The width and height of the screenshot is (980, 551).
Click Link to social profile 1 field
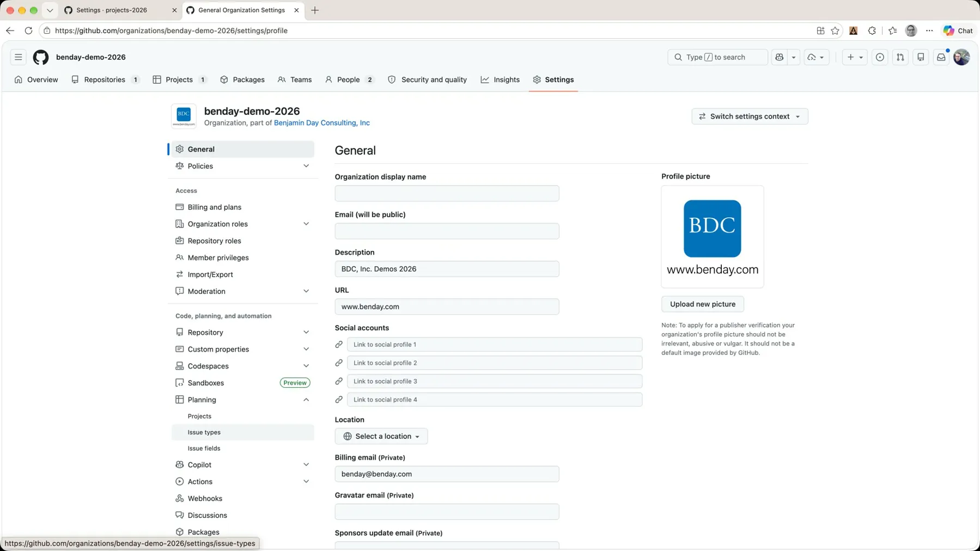point(495,345)
